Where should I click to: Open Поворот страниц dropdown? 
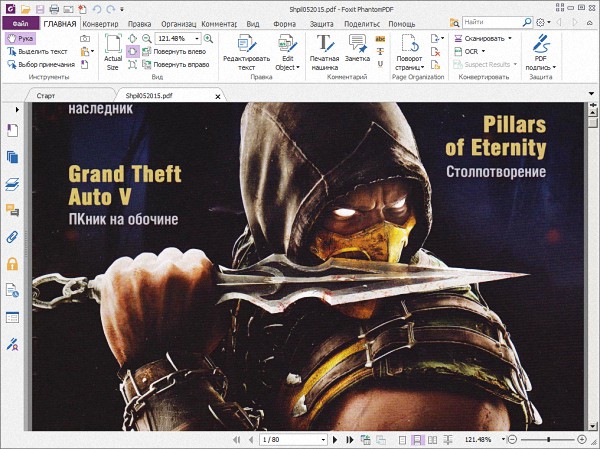(410, 52)
